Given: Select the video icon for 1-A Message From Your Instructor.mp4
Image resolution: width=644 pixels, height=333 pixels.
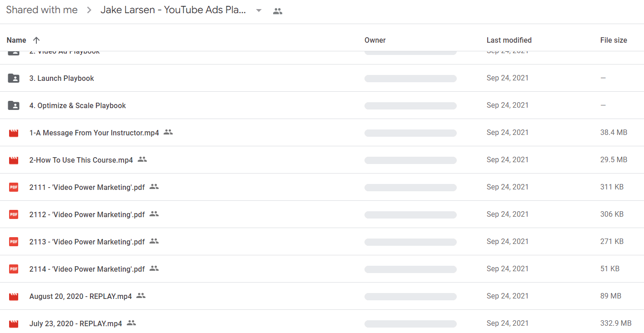Looking at the screenshot, I should pyautogui.click(x=14, y=133).
